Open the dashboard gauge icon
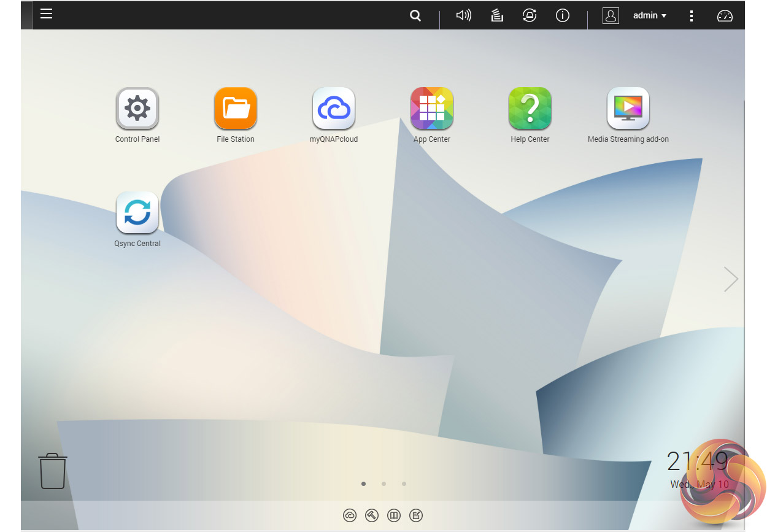Screen dimensions: 767x532 pos(725,16)
